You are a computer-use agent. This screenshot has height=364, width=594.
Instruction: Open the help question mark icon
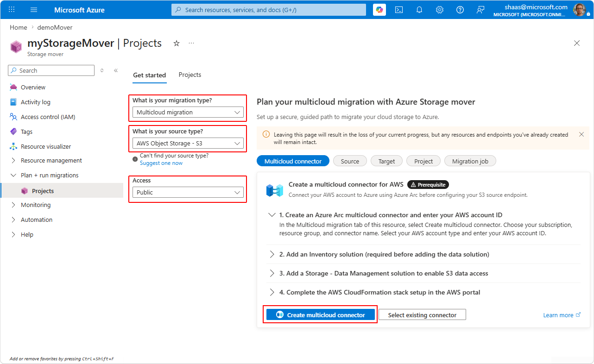click(460, 10)
